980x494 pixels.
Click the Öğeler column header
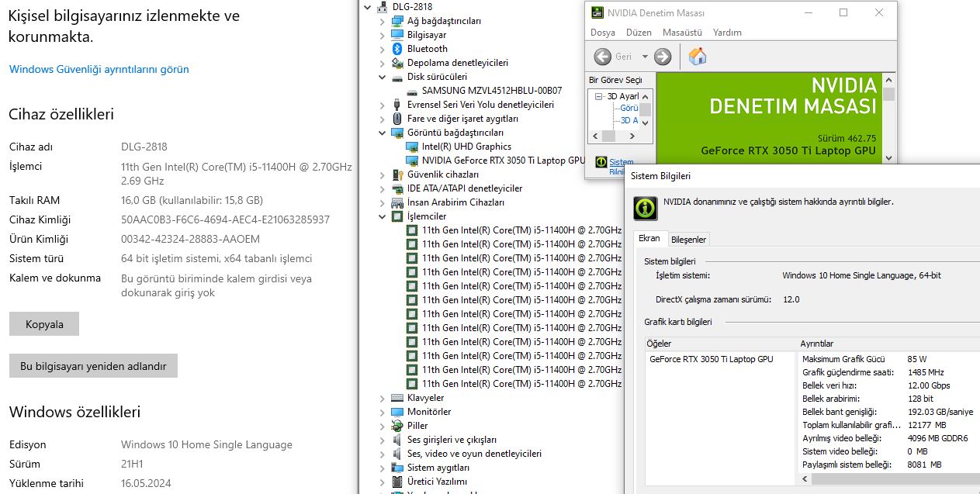pos(722,344)
